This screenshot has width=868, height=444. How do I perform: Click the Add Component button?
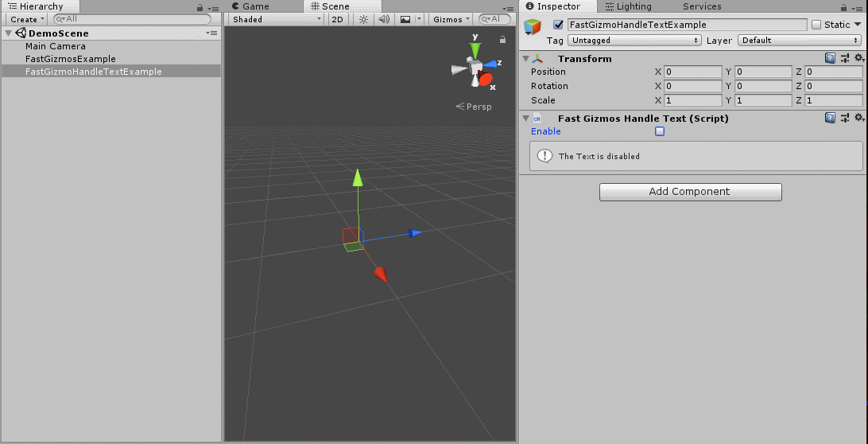[690, 192]
